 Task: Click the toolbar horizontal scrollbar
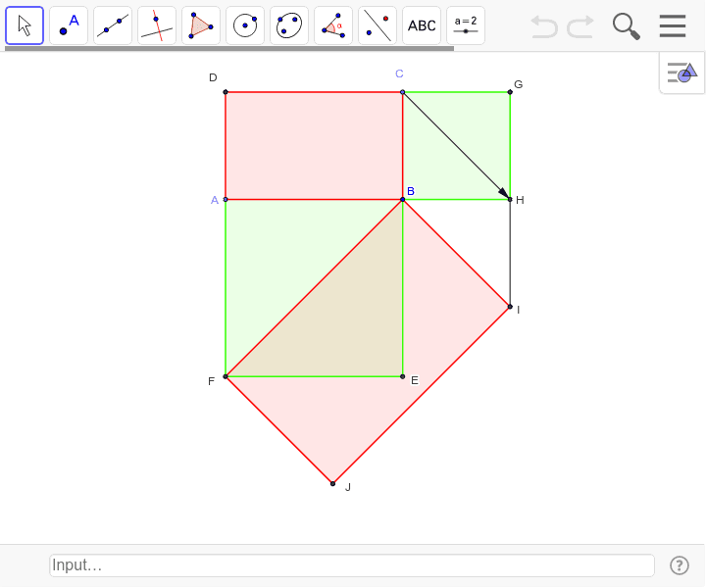229,48
